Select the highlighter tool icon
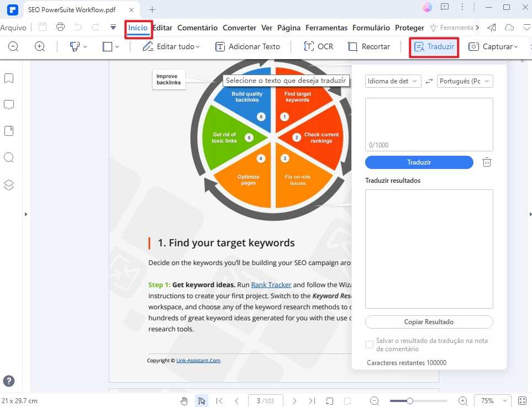This screenshot has height=407, width=532. pos(75,46)
